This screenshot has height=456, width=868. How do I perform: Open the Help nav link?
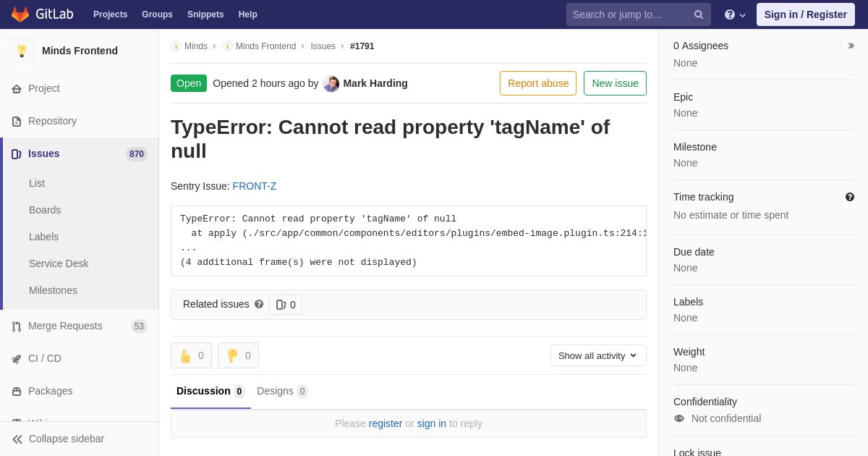248,14
